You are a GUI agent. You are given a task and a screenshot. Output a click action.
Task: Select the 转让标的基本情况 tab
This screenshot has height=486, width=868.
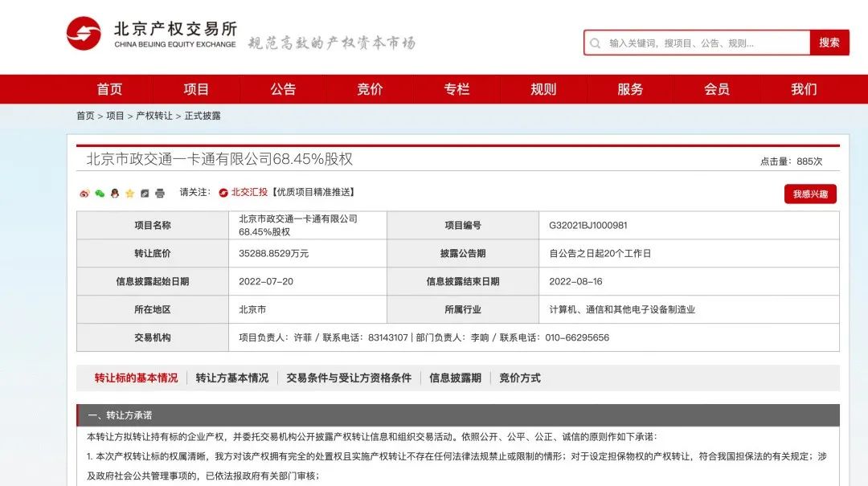tap(136, 378)
